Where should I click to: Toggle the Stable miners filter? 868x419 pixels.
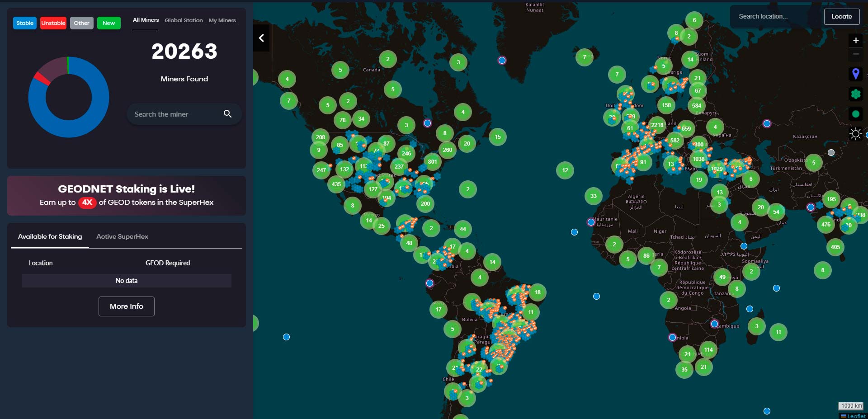point(25,23)
